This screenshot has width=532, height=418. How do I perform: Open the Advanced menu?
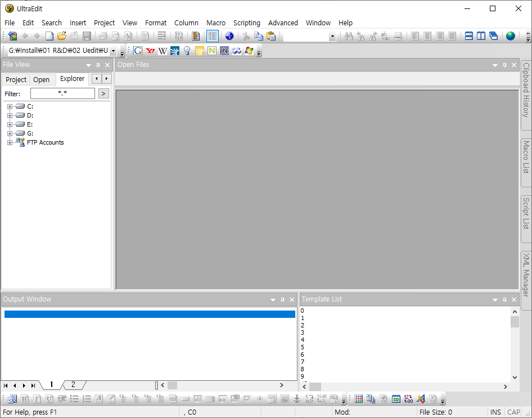coord(283,23)
